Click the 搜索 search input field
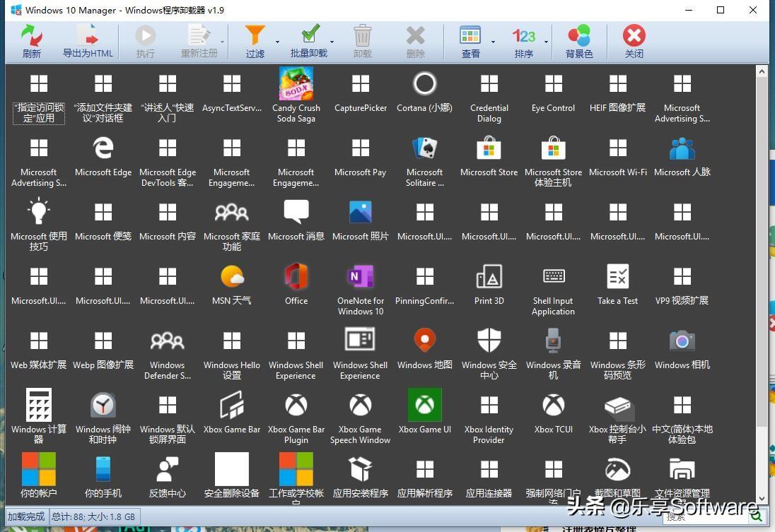Image resolution: width=775 pixels, height=532 pixels. tap(704, 516)
